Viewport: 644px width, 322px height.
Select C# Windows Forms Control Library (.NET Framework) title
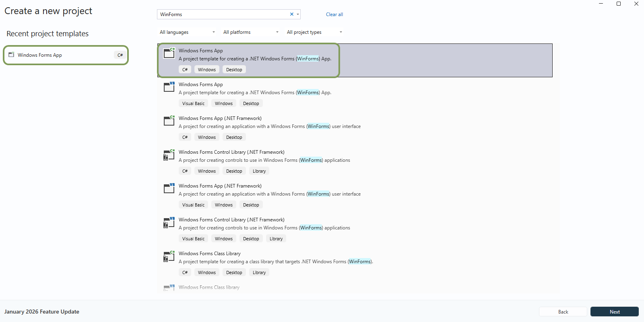pos(231,152)
